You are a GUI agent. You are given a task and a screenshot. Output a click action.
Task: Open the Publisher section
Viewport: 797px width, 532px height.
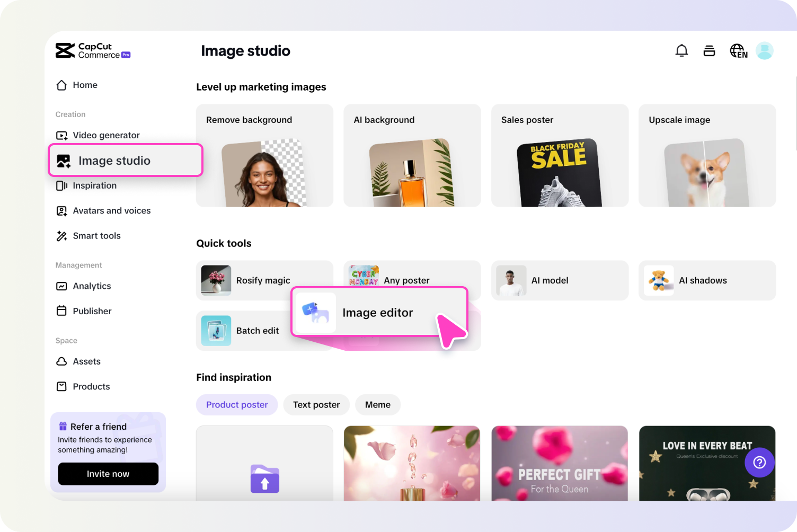pyautogui.click(x=92, y=311)
